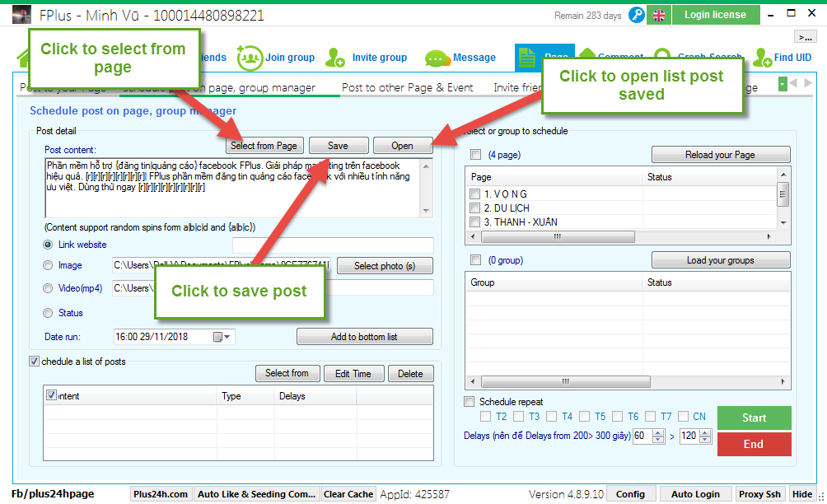Click Load your groups
827x504 pixels.
[x=721, y=260]
